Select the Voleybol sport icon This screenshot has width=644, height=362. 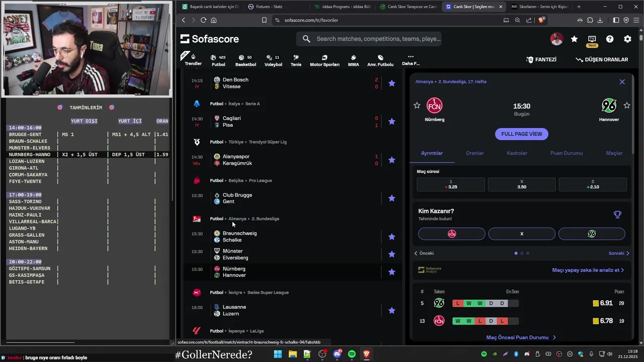[x=273, y=60]
